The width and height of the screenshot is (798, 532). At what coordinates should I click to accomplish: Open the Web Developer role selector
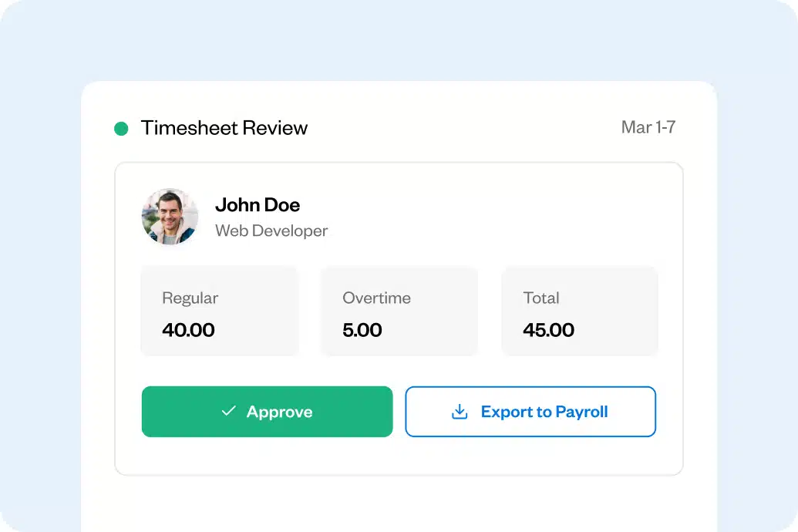pos(271,231)
